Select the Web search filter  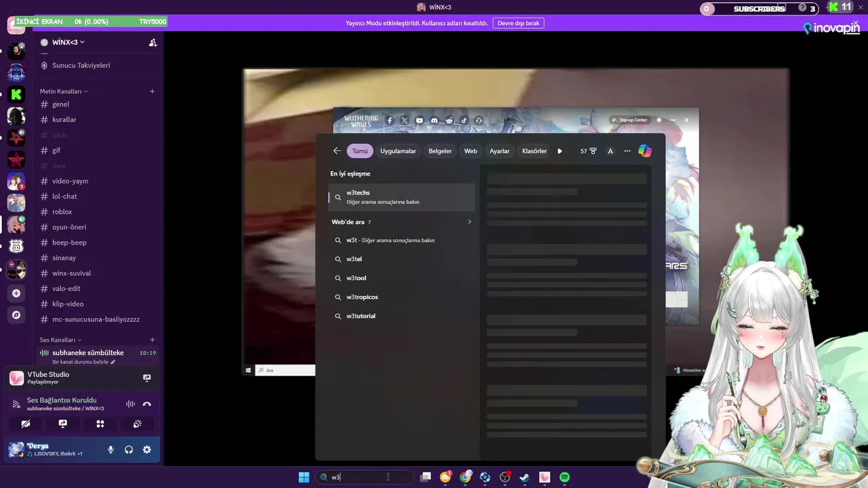click(x=471, y=151)
